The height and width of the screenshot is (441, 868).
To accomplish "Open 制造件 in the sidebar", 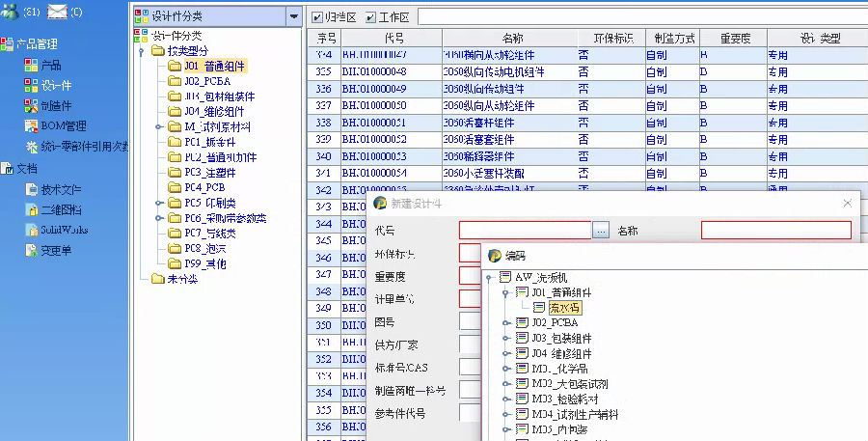I will (x=54, y=105).
